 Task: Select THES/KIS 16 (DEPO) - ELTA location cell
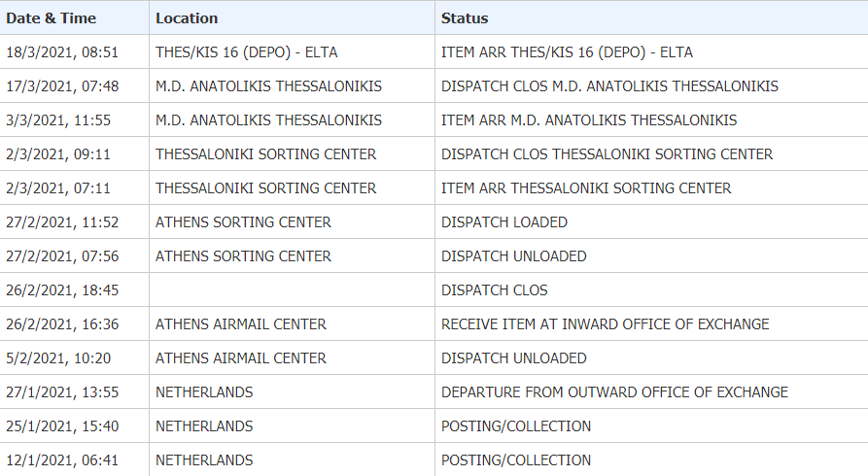coord(292,52)
